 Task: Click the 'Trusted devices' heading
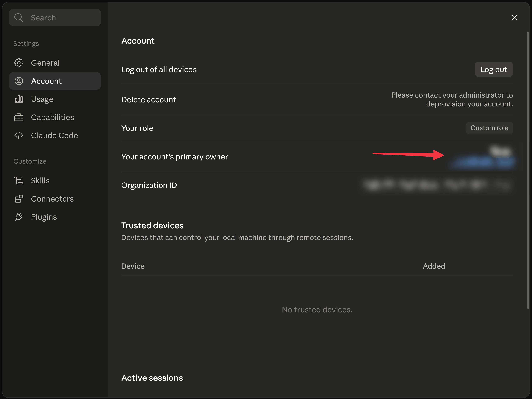(152, 225)
